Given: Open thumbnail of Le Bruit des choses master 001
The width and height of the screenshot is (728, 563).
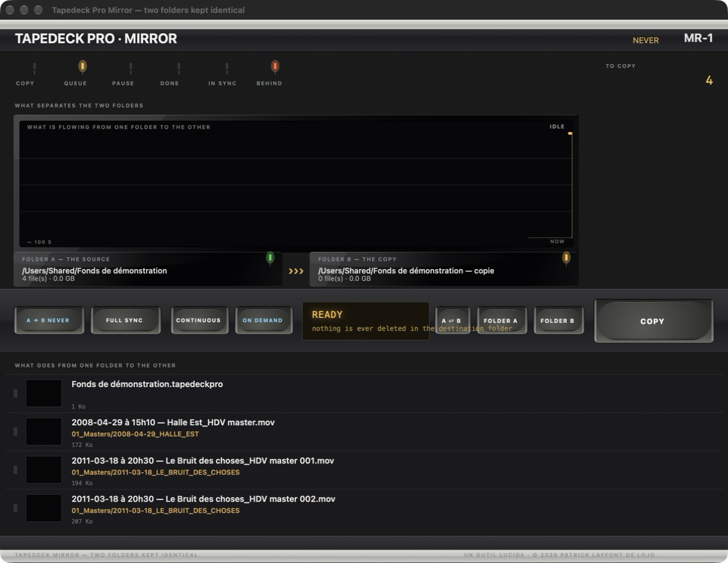Looking at the screenshot, I should coord(44,470).
